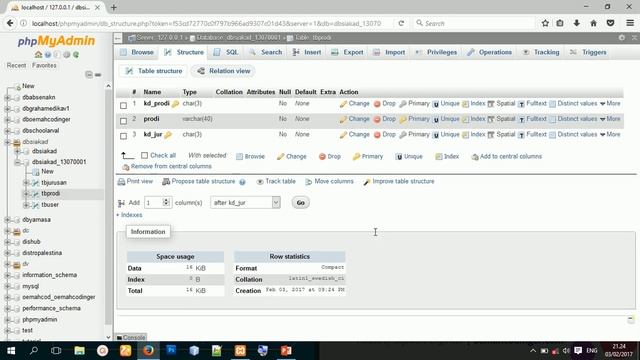640x360 pixels.
Task: Click the documentation help icon beside Propose table structure
Action: coord(242,182)
